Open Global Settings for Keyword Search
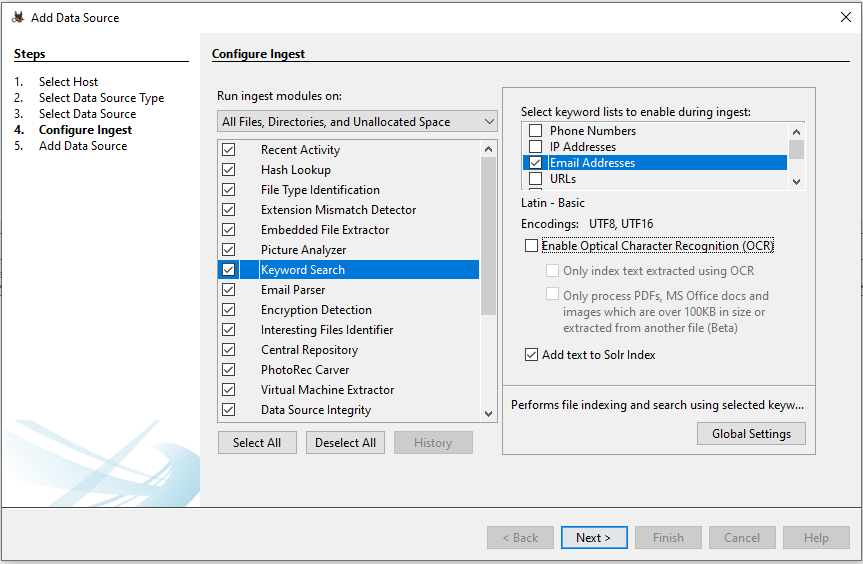 point(751,434)
